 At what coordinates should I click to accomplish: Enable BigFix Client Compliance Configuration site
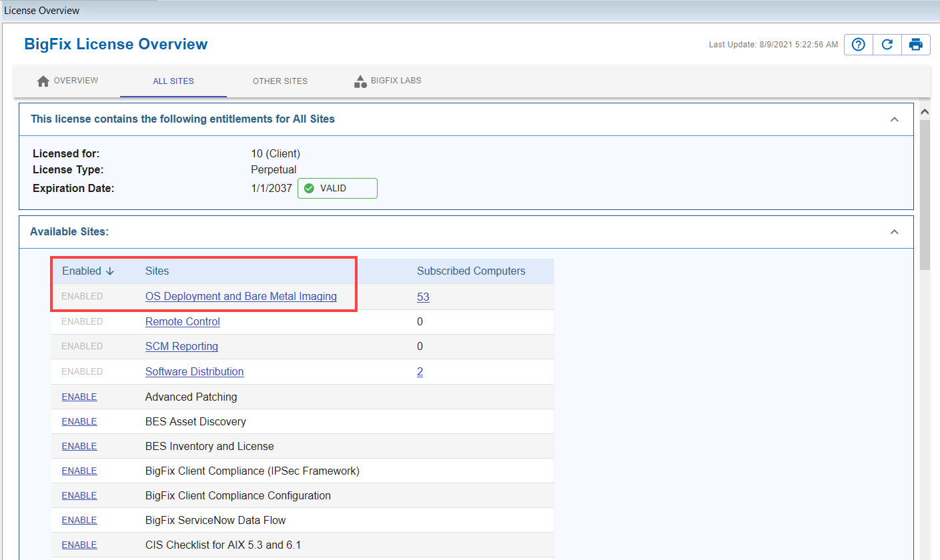(x=79, y=495)
